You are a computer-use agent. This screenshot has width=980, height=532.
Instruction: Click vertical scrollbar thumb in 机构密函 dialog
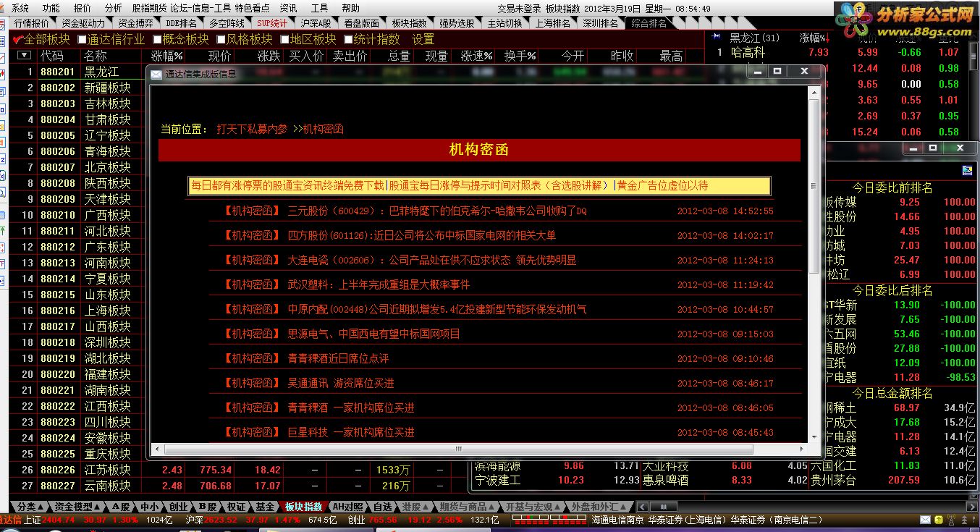click(x=814, y=186)
